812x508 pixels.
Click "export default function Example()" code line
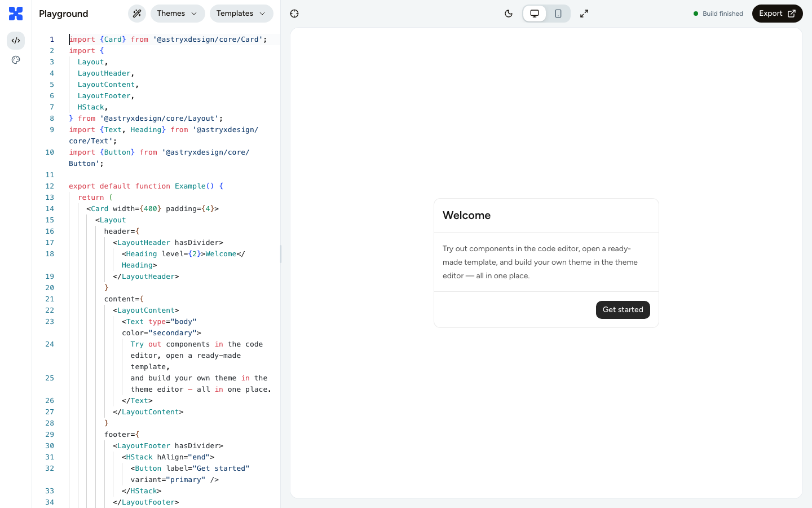146,186
